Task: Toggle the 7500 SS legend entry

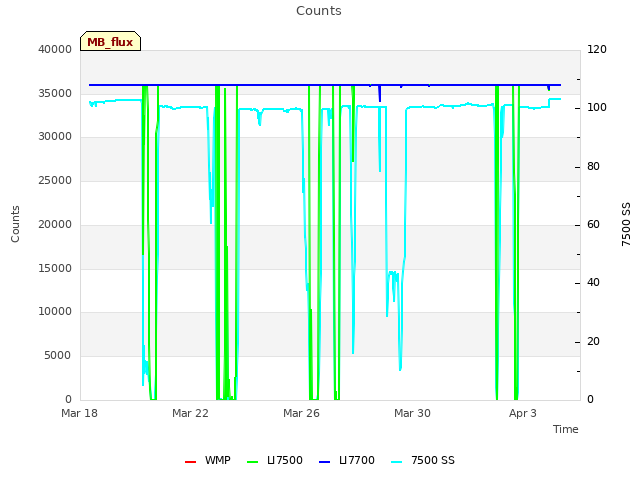Action: tap(423, 460)
